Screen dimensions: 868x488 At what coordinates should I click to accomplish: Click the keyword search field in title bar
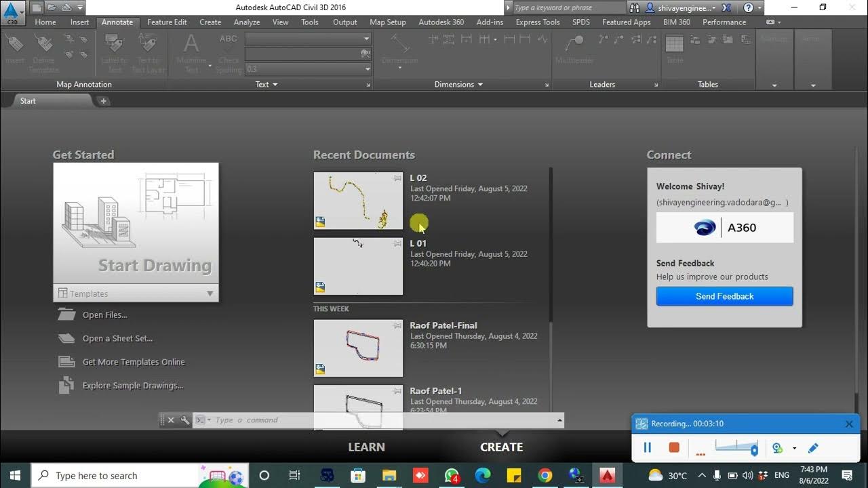point(570,7)
